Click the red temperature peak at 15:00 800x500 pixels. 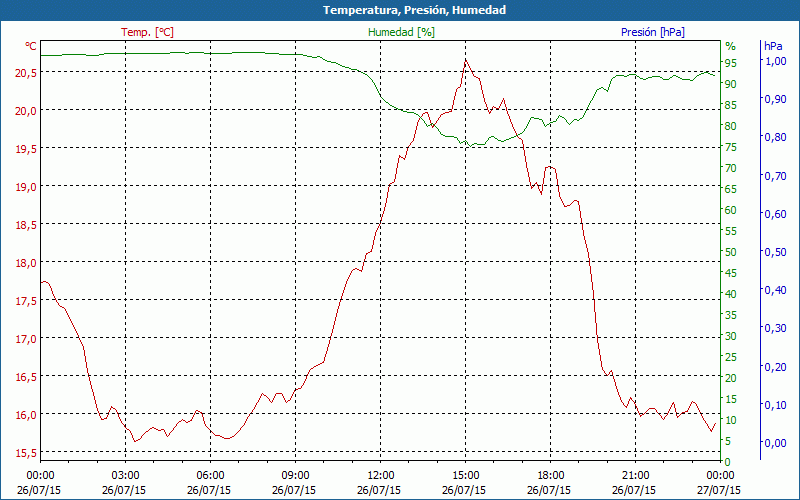(x=465, y=60)
